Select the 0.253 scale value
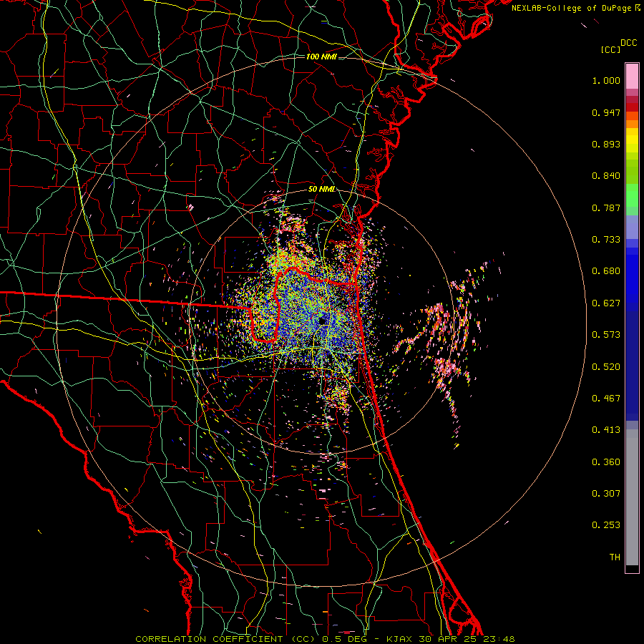The width and height of the screenshot is (644, 644). click(606, 525)
